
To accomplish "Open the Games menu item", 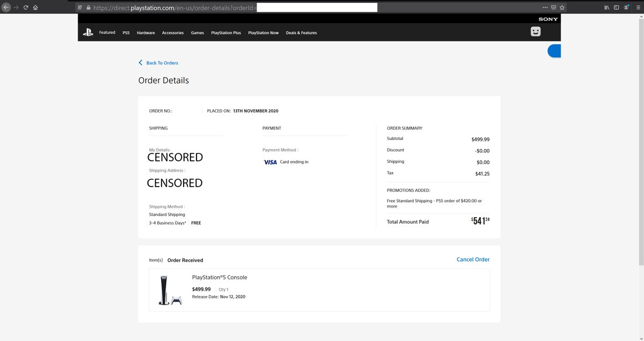I will click(197, 33).
